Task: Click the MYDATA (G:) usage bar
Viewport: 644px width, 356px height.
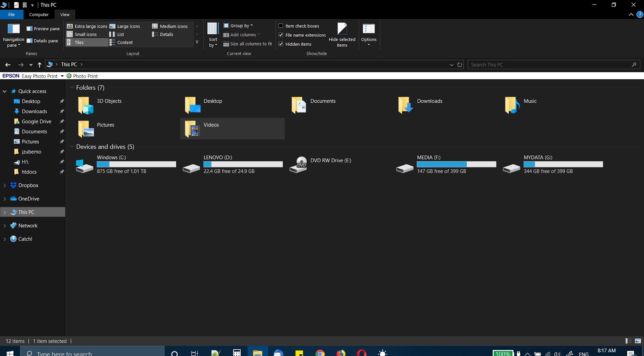Action: [563, 164]
